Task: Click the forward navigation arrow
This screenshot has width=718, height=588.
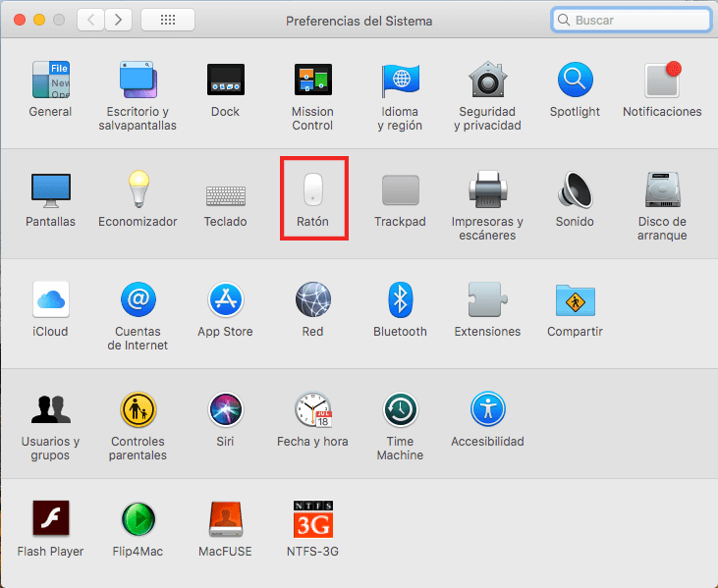Action: point(118,20)
